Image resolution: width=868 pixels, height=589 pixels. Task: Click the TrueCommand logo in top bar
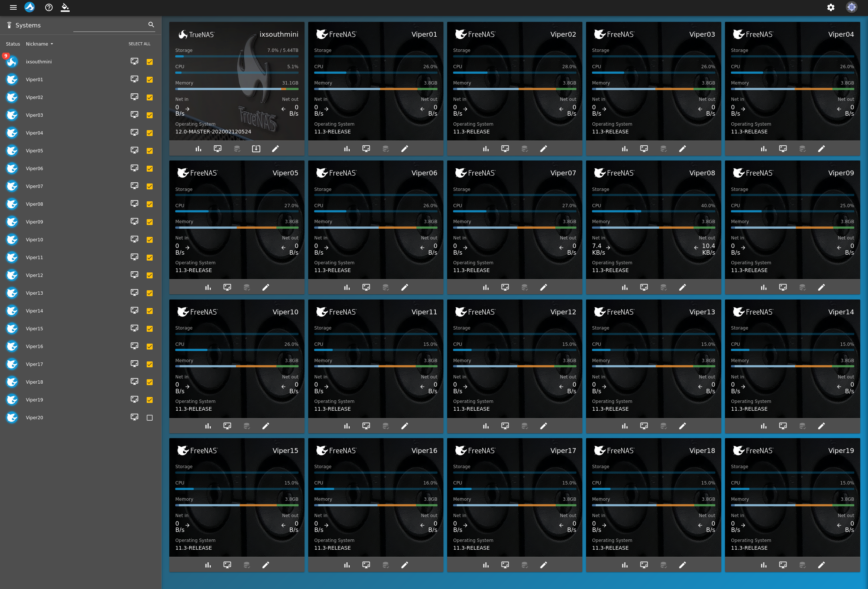click(30, 7)
